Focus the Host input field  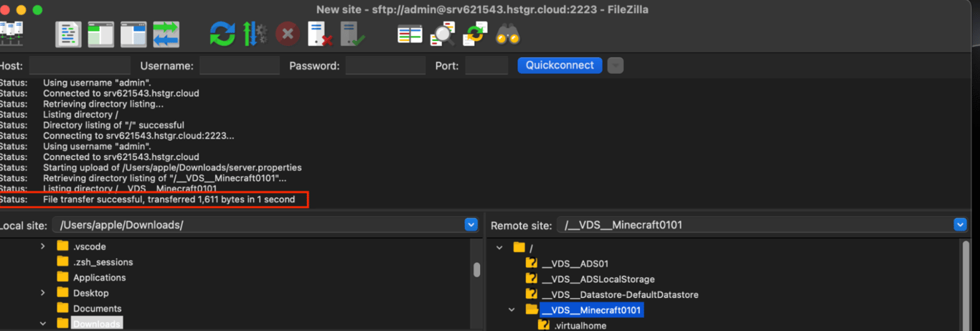pos(80,66)
